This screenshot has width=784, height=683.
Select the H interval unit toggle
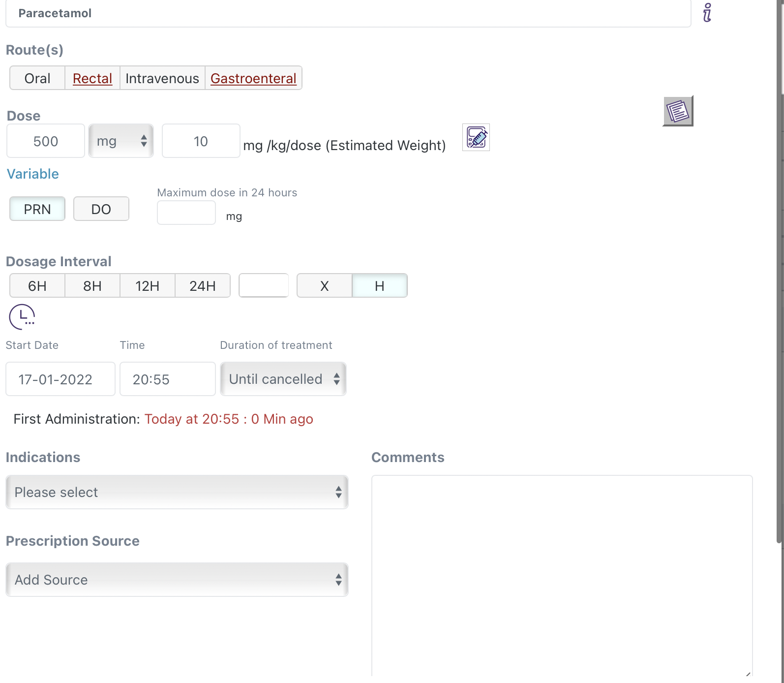click(x=379, y=286)
